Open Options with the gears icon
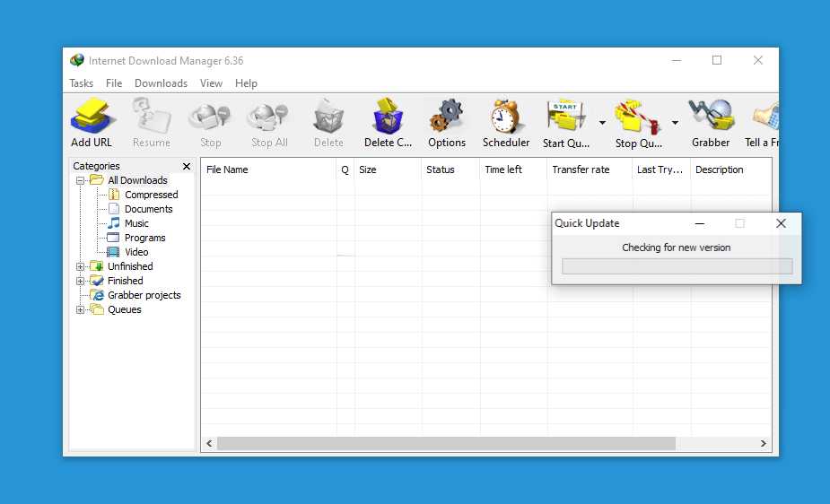 tap(447, 116)
